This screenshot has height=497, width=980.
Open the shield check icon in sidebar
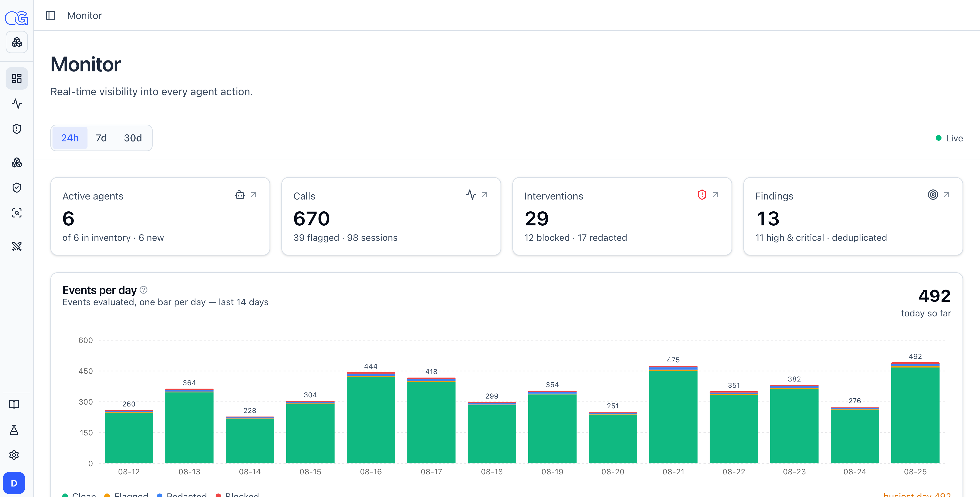17,188
